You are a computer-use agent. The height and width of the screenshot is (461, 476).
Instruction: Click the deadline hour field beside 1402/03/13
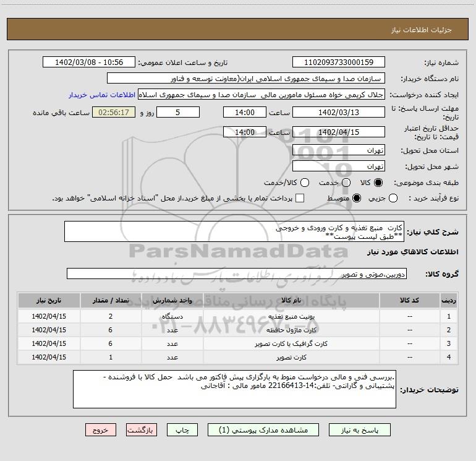click(x=245, y=112)
